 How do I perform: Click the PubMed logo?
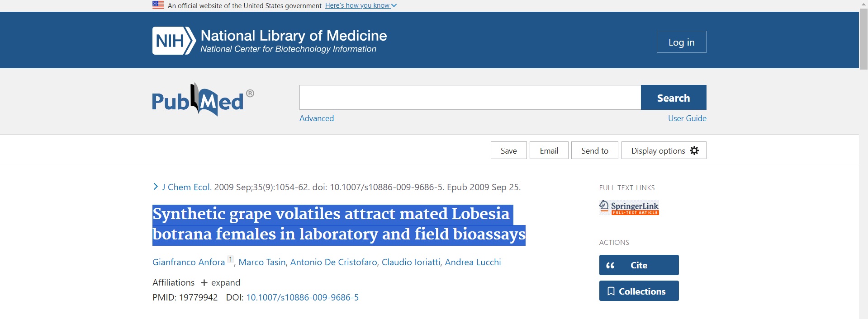click(203, 100)
